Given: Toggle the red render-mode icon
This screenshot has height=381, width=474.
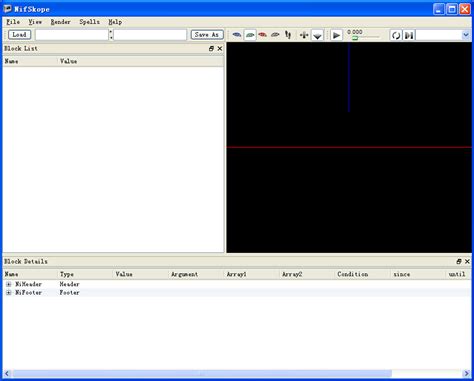Looking at the screenshot, I should coord(263,35).
